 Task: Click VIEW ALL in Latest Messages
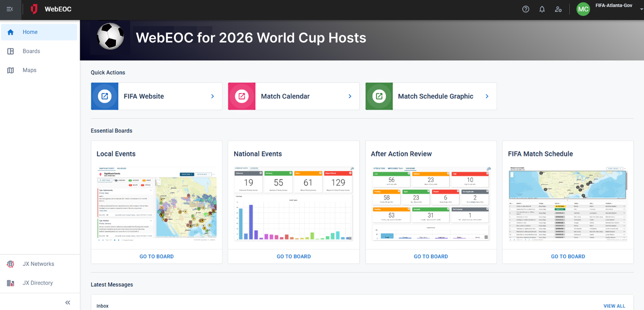point(614,306)
